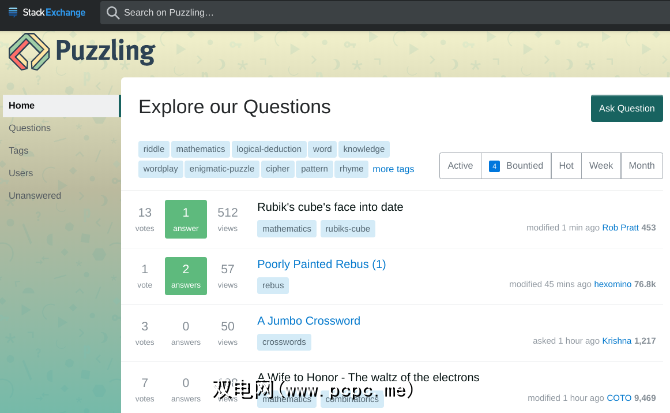Open Unanswered in the sidebar
Screen dimensions: 670x413
pos(35,196)
